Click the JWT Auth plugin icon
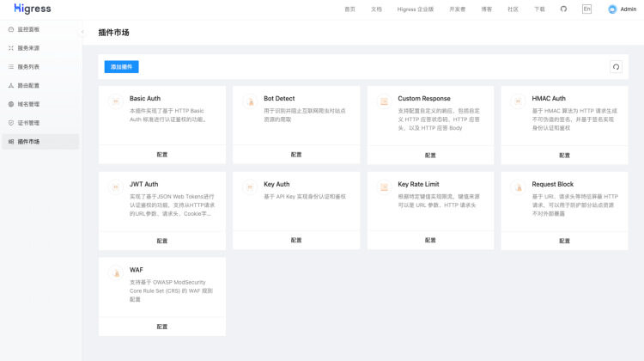The height and width of the screenshot is (361, 644). click(x=116, y=187)
